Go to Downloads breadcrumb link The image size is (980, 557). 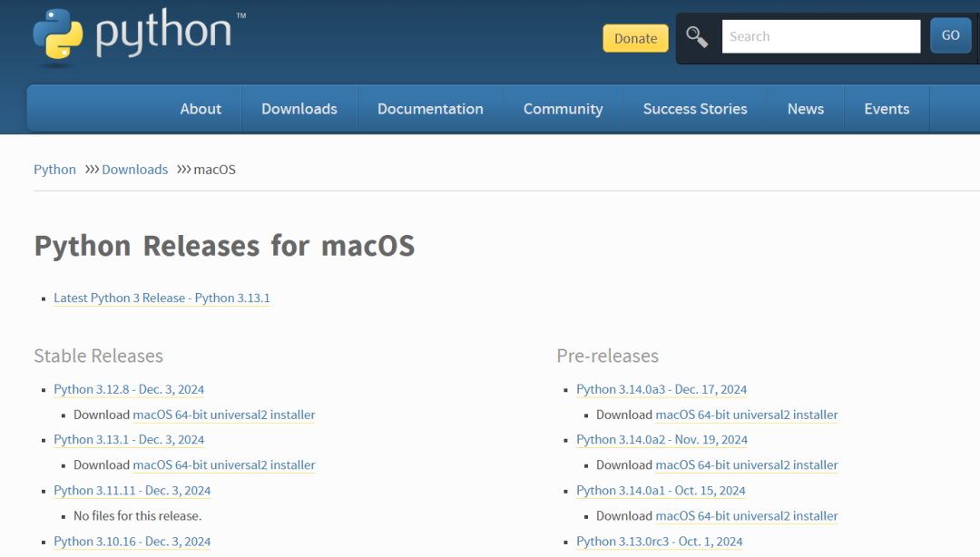pyautogui.click(x=135, y=170)
